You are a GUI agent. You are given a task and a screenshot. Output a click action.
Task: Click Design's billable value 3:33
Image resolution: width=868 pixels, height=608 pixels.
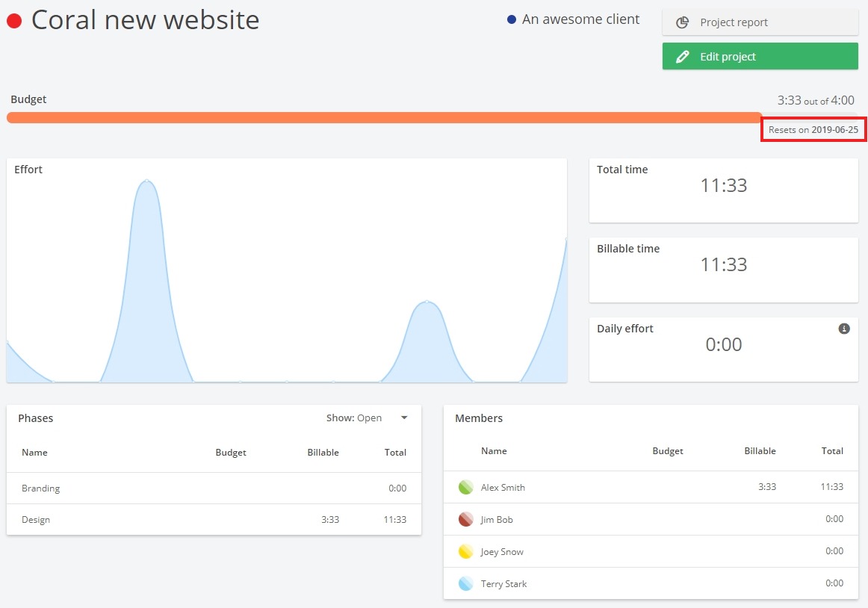[x=330, y=519]
